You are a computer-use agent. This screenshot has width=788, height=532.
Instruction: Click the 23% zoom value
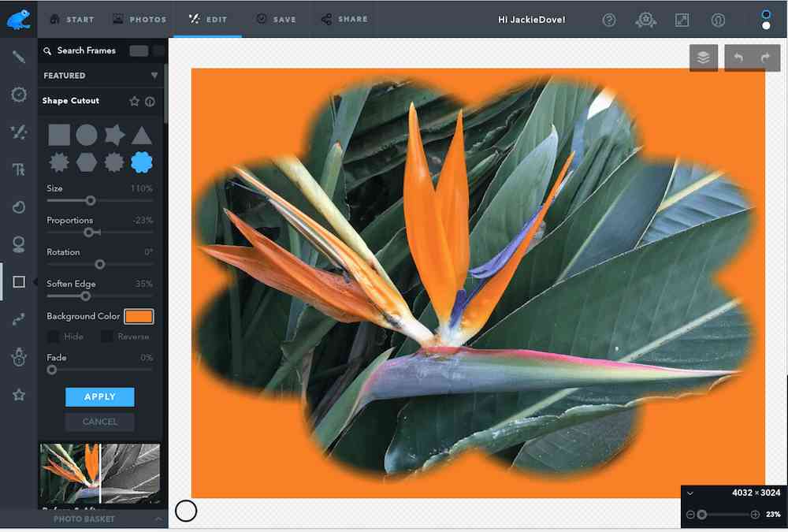point(773,515)
